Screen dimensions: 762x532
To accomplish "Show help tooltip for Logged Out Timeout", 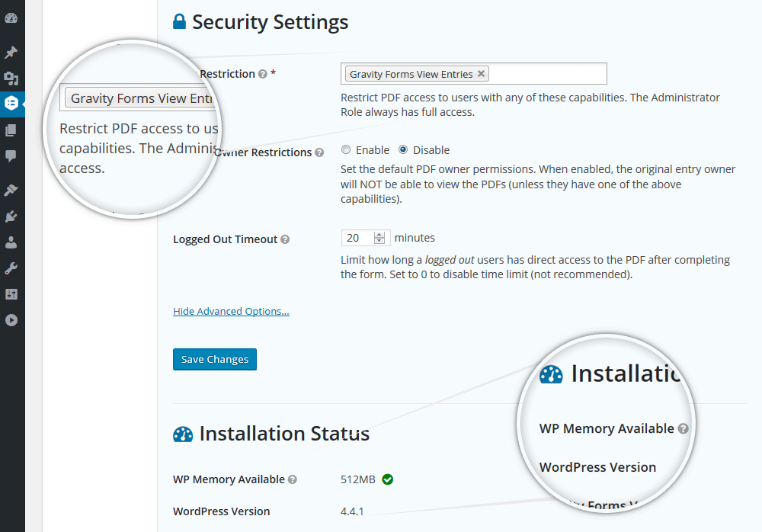I will pyautogui.click(x=285, y=239).
